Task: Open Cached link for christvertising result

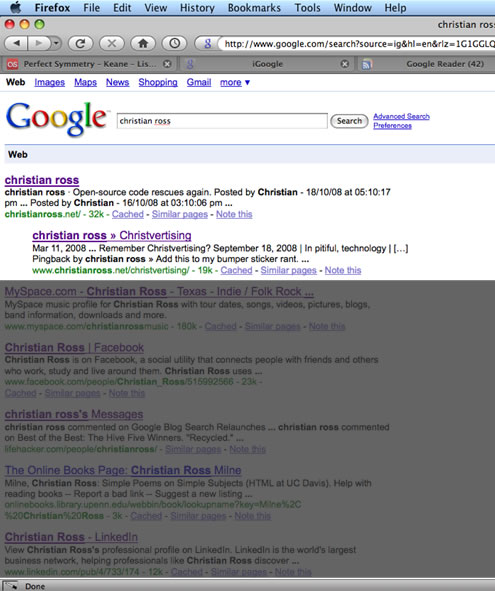Action: click(236, 270)
